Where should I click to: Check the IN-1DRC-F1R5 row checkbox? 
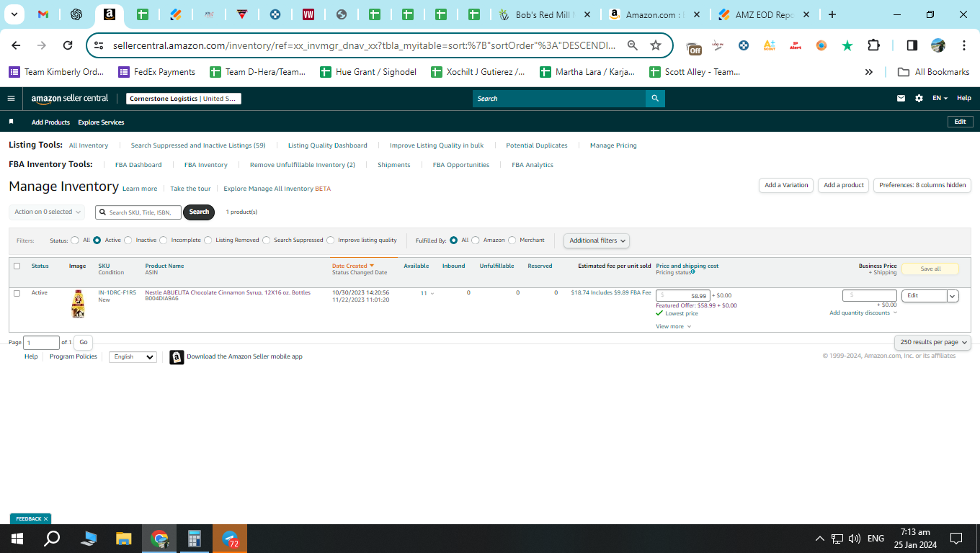point(17,293)
